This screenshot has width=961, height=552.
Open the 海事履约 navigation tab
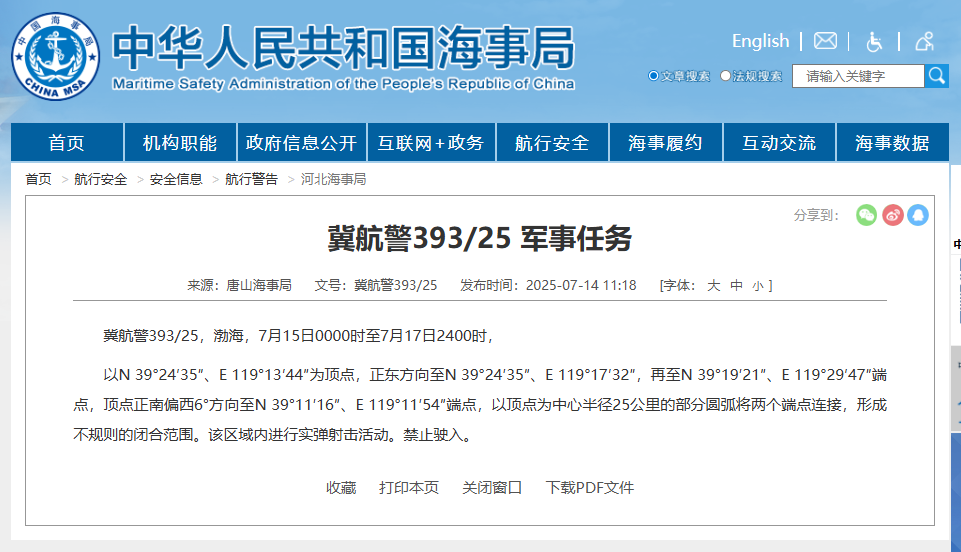666,142
